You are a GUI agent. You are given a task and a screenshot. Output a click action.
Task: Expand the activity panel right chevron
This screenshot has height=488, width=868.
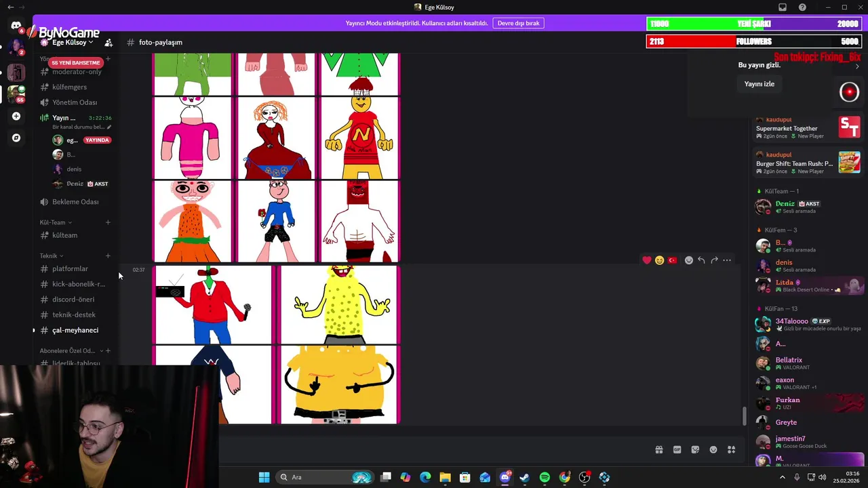point(857,66)
